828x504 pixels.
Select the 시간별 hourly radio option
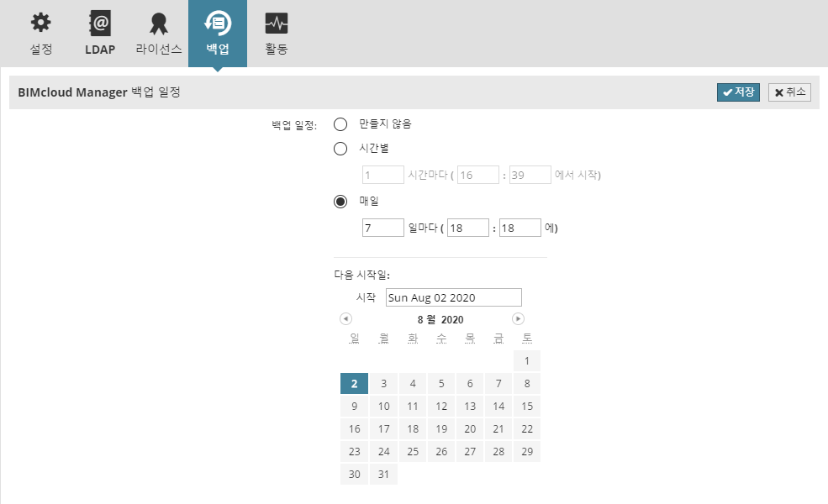[x=340, y=149]
